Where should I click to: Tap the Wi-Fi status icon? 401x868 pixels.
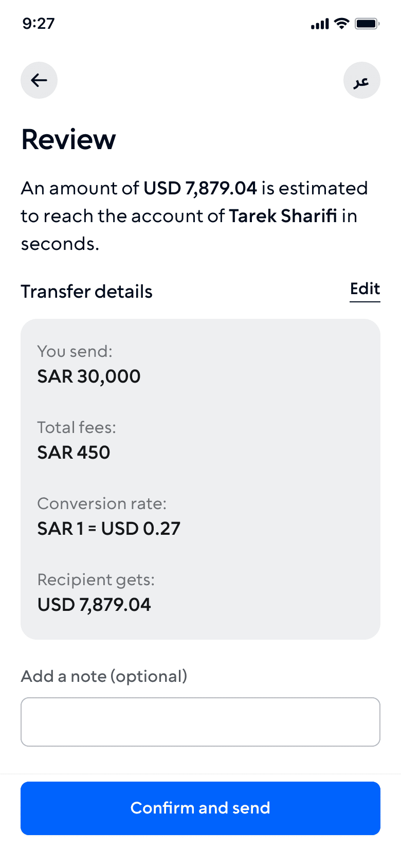pos(341,23)
